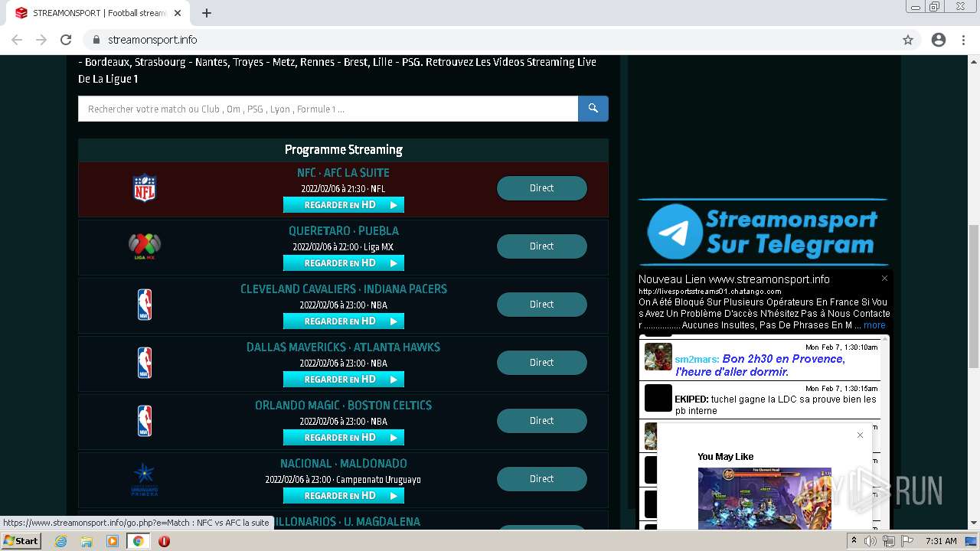This screenshot has width=980, height=551.
Task: Open Chrome three-dot menu
Action: (963, 40)
